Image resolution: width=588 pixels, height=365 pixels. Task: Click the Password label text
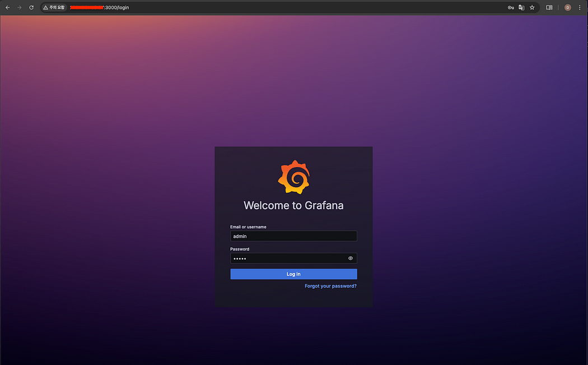click(240, 249)
